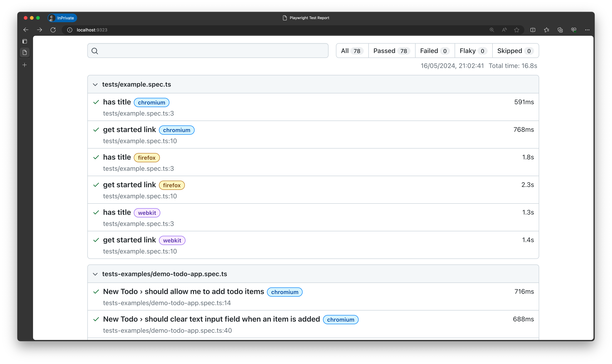Open the Collections toolbar icon

[560, 30]
